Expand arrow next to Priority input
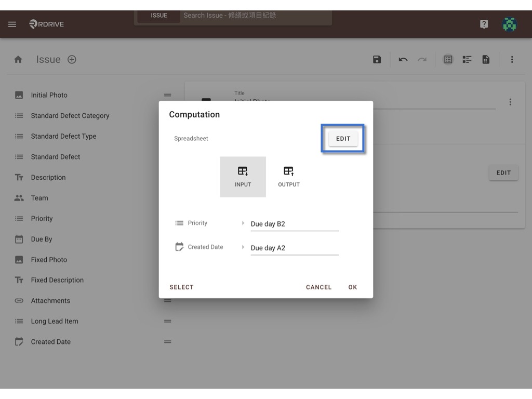 (x=243, y=223)
